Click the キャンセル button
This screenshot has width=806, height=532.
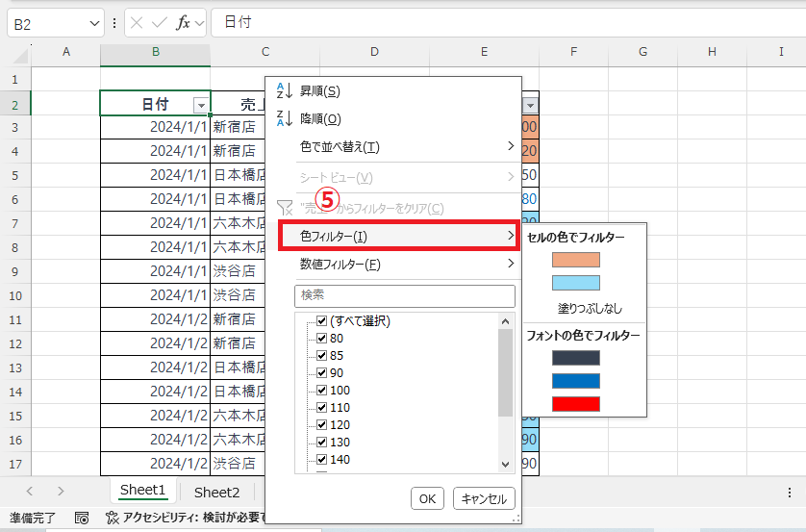(484, 498)
